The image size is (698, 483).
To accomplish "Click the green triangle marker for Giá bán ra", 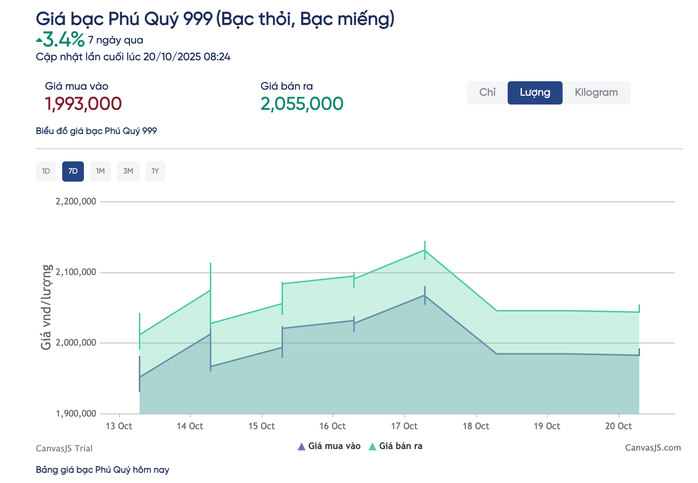I will tap(373, 446).
